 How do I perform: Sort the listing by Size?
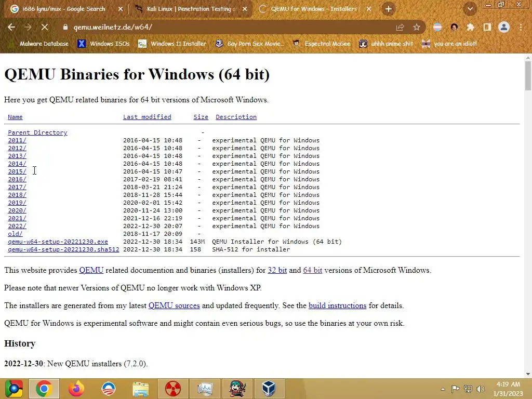pyautogui.click(x=201, y=117)
